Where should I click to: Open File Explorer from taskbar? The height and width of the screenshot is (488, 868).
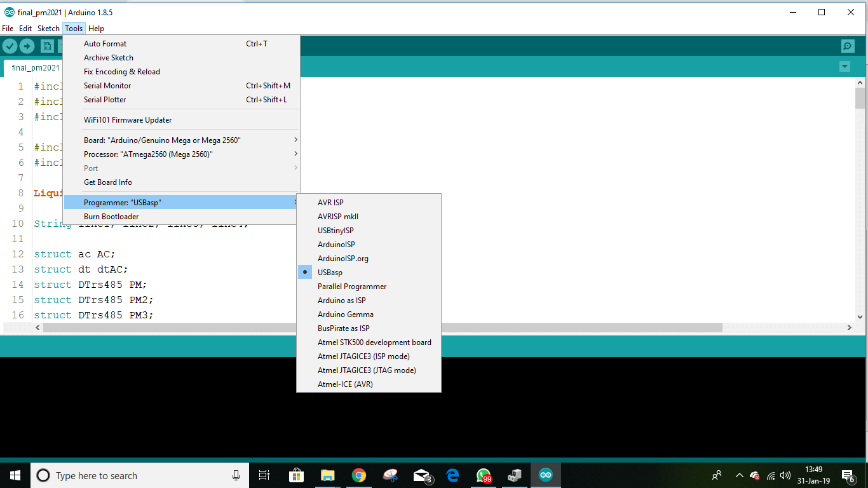coord(327,475)
